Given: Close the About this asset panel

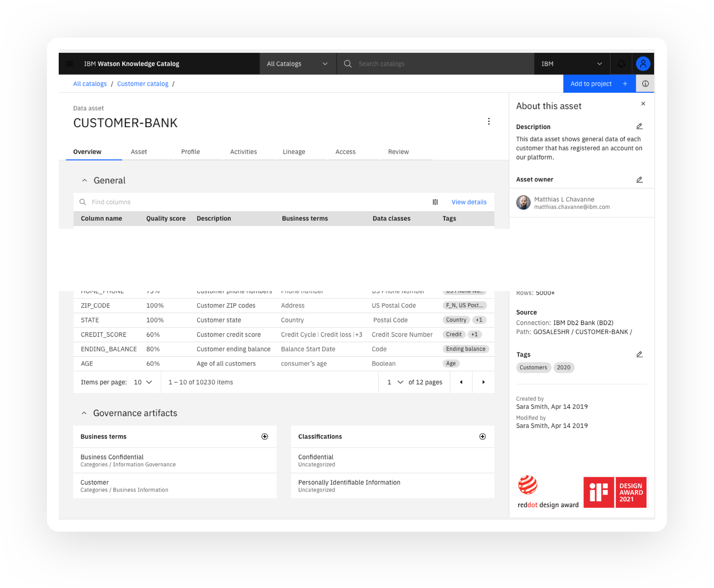Looking at the screenshot, I should (x=643, y=104).
